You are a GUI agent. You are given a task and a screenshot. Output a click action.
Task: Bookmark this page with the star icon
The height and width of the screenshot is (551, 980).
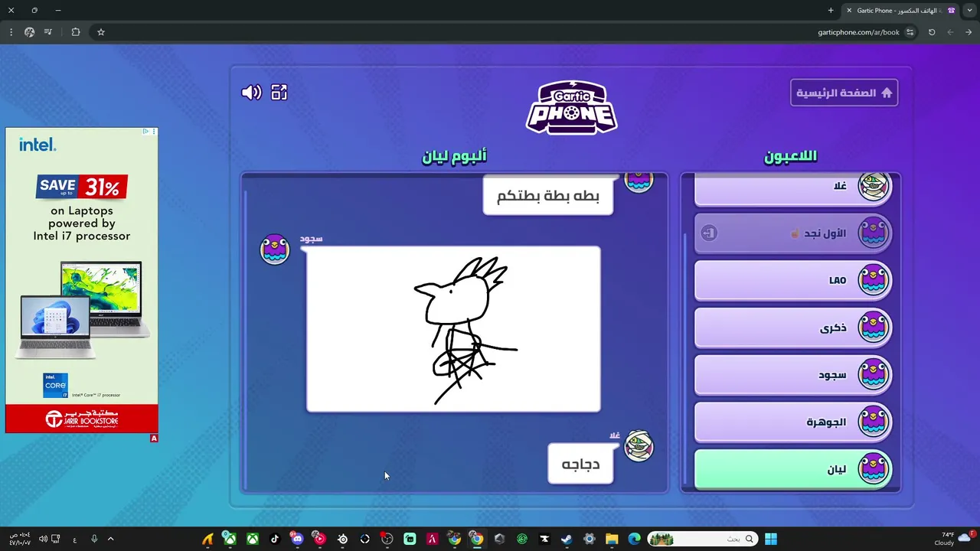click(x=100, y=32)
